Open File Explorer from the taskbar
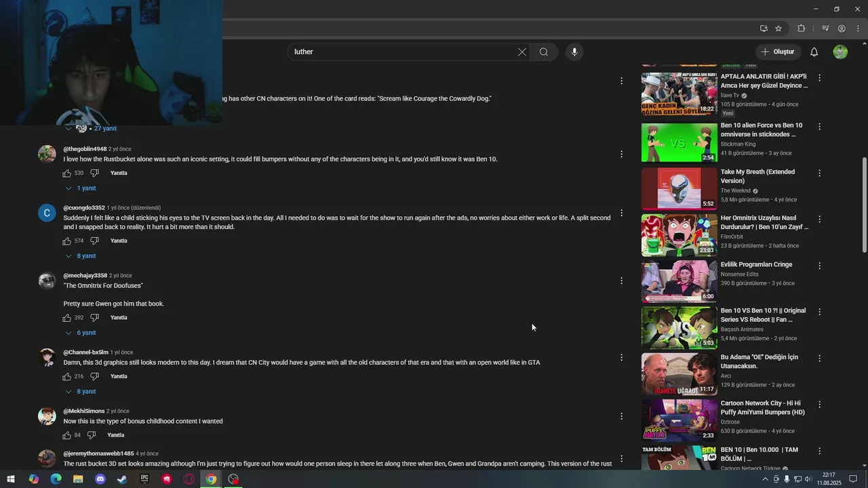The width and height of the screenshot is (868, 488). tap(78, 479)
